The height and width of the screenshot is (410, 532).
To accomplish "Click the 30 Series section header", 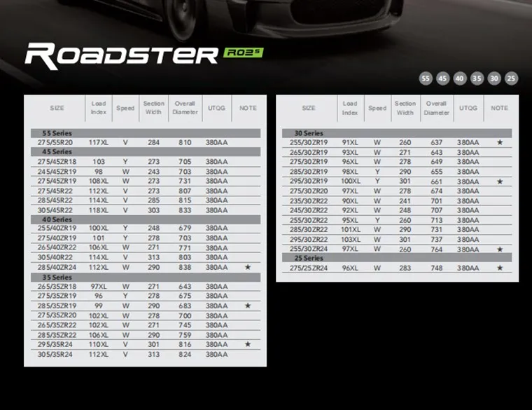I will tap(397, 133).
